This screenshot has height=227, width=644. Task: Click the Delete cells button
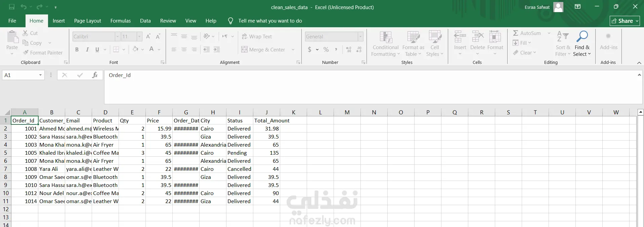(477, 43)
